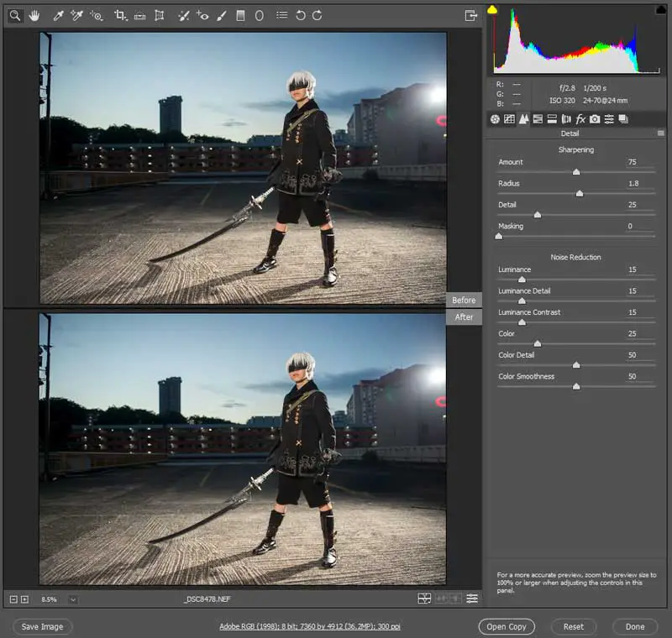The image size is (672, 638).
Task: Select the Hand tool
Action: (34, 16)
